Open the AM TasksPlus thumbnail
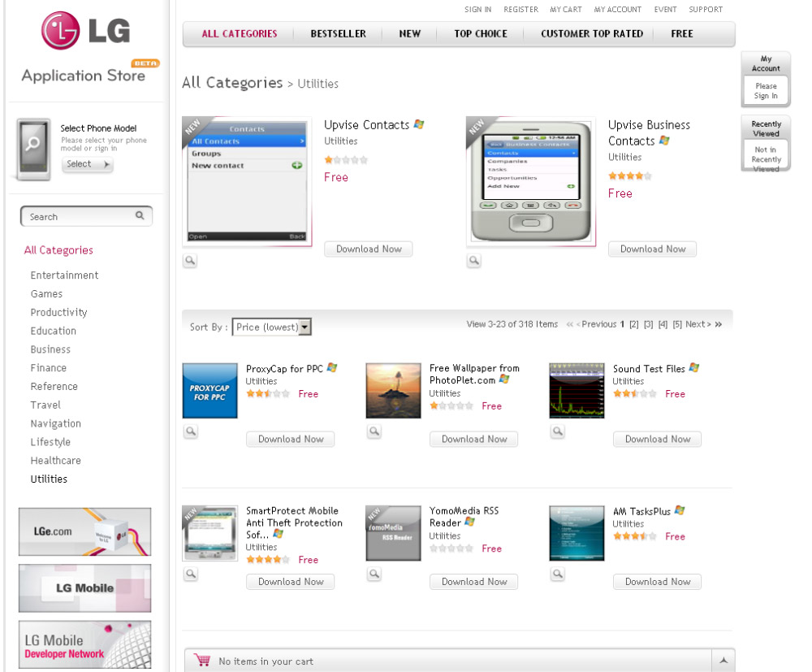This screenshot has width=812, height=672. [x=577, y=533]
